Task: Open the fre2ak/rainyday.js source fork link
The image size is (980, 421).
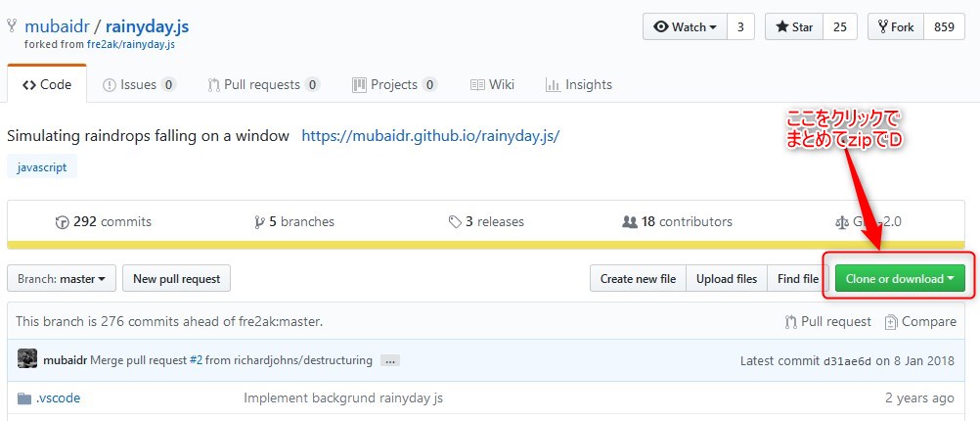Action: (131, 45)
